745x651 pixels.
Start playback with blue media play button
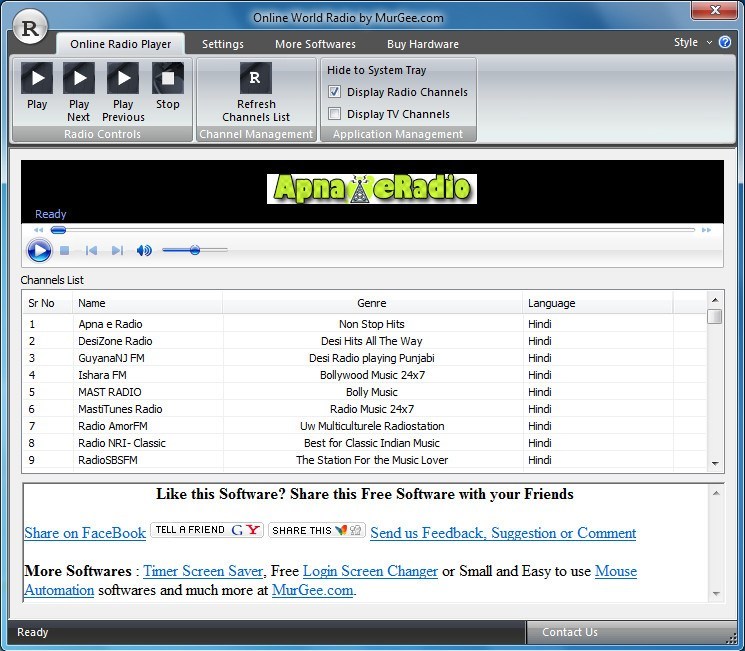pyautogui.click(x=39, y=250)
